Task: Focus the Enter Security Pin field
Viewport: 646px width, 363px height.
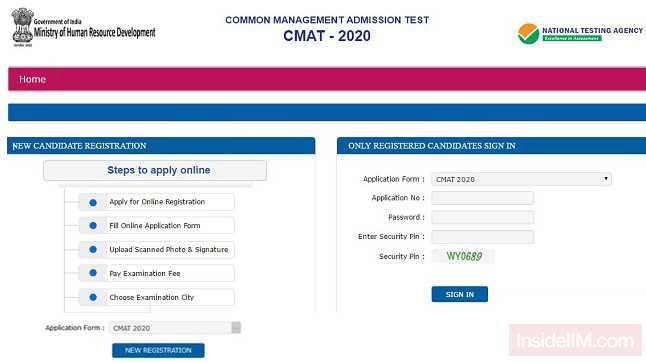Action: (x=482, y=237)
